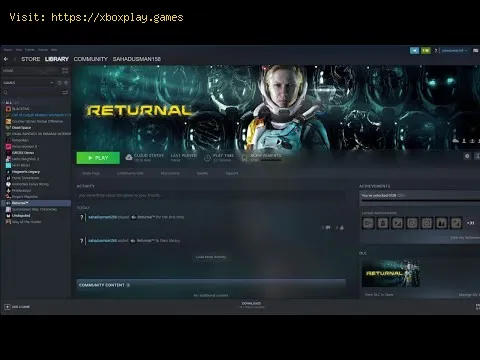Open View DLC in Store link
480x360 pixels.
[379, 295]
